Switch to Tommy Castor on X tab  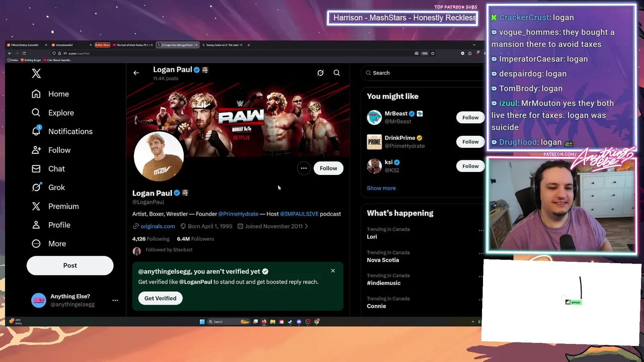click(221, 45)
